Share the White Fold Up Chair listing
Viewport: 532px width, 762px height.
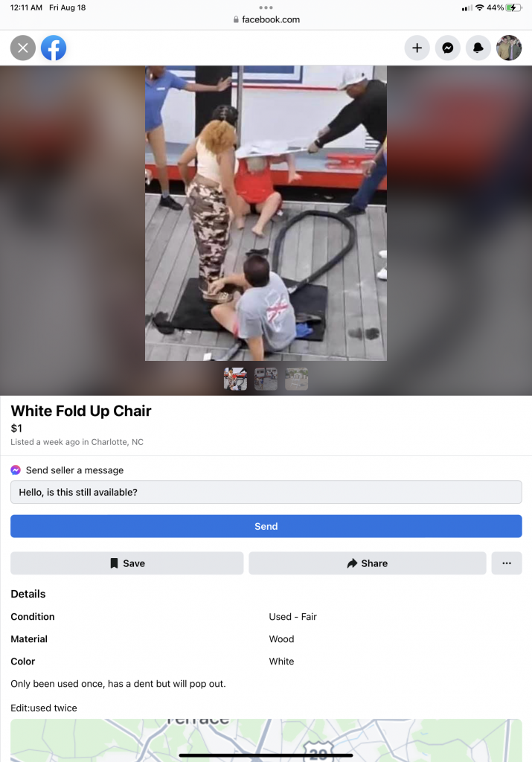pyautogui.click(x=368, y=563)
